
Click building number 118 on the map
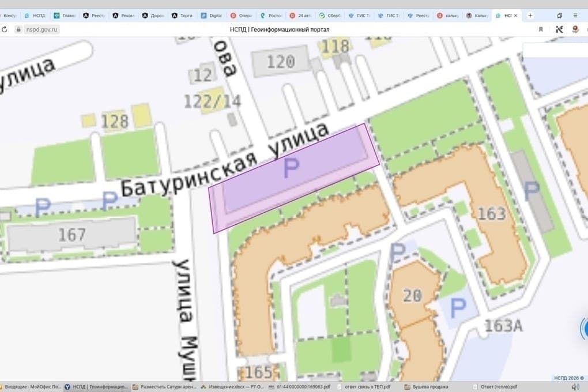coord(336,47)
